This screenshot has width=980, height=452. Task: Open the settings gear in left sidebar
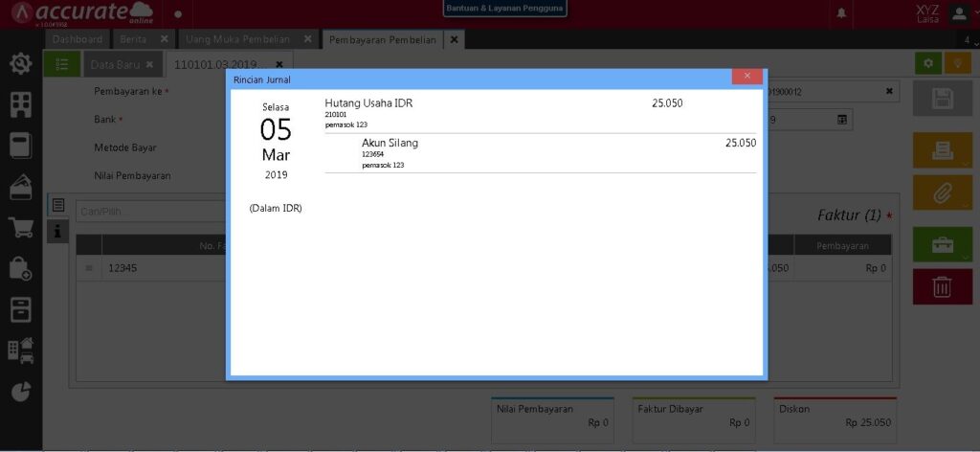(x=20, y=64)
